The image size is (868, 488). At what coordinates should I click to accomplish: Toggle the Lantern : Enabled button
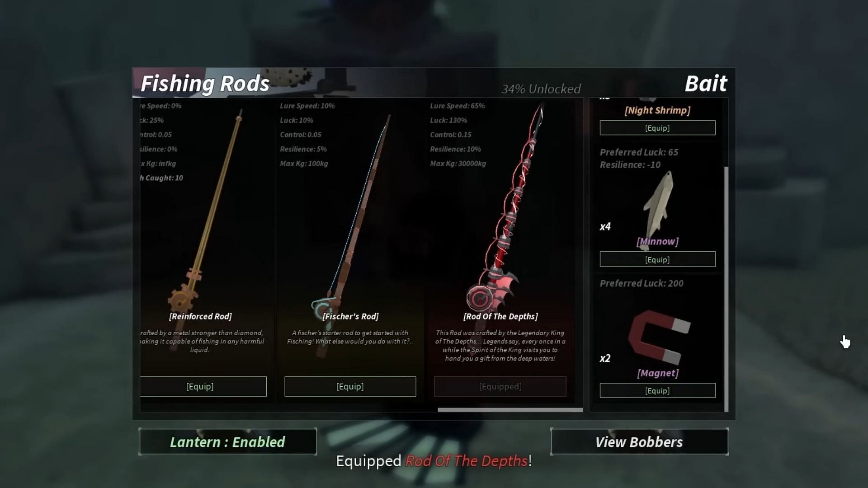click(x=227, y=441)
